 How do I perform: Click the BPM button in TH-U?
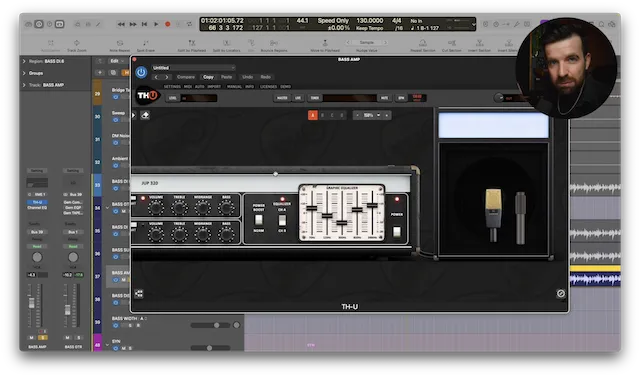point(401,98)
